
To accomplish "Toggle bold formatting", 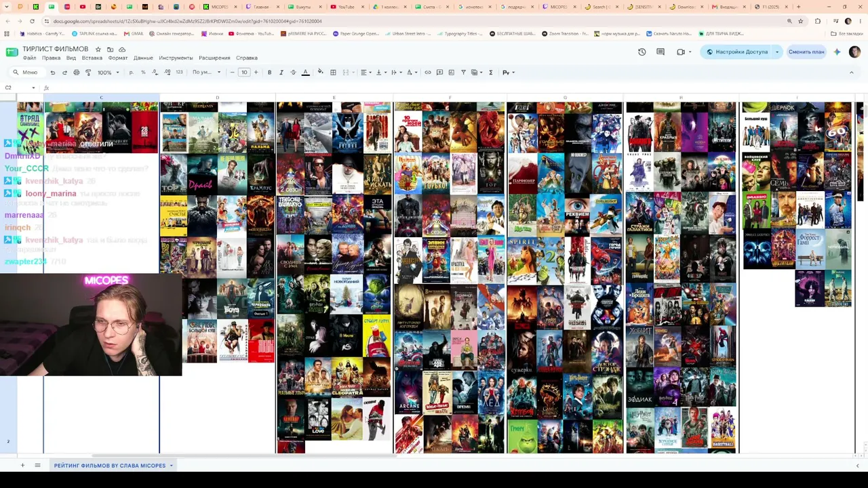I will click(x=269, y=73).
